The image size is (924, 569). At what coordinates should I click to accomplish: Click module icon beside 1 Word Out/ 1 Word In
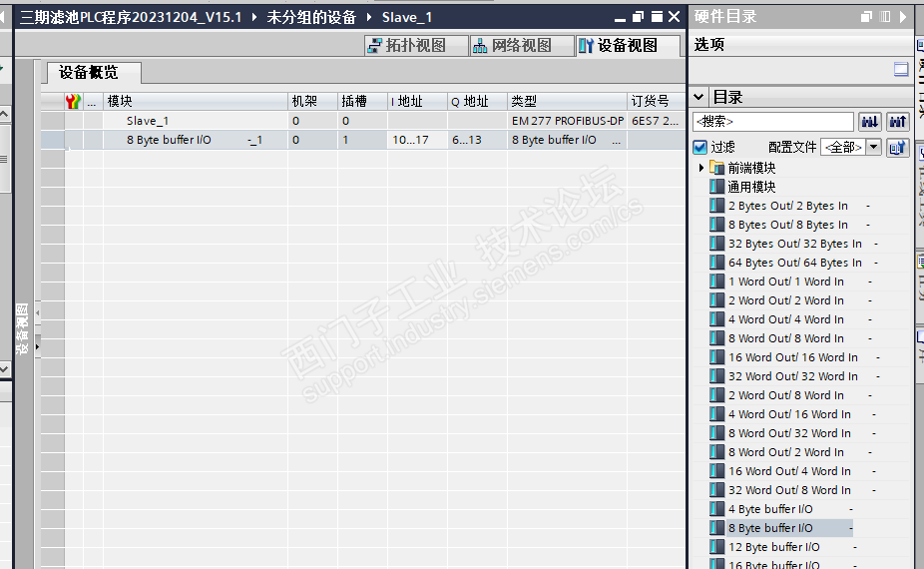click(x=716, y=282)
